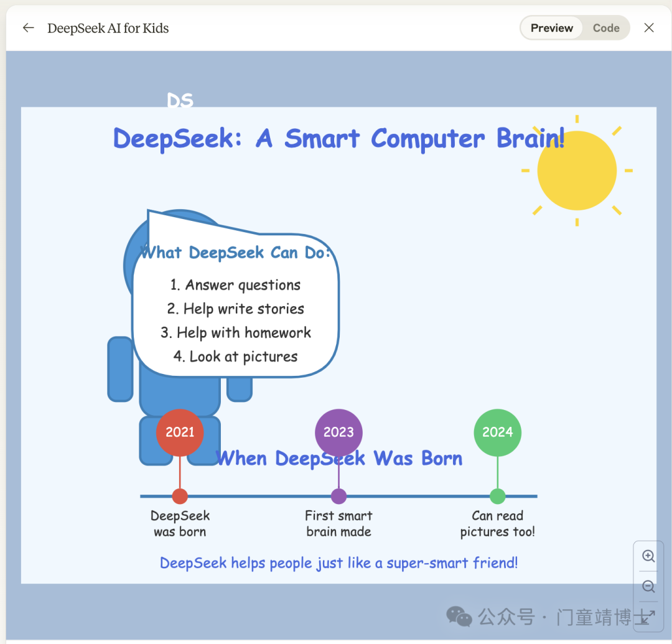Click the 'What DeepSeek Can Do:' heading
Screen dimensions: 672x644
[x=235, y=253]
